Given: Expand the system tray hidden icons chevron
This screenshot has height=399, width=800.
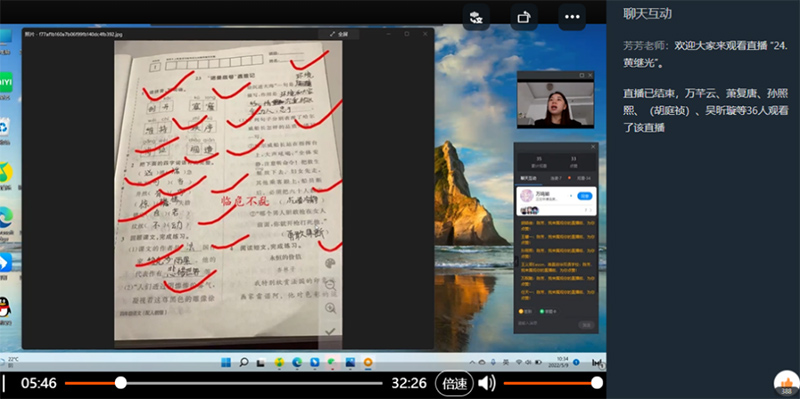Looking at the screenshot, I should click(x=471, y=362).
